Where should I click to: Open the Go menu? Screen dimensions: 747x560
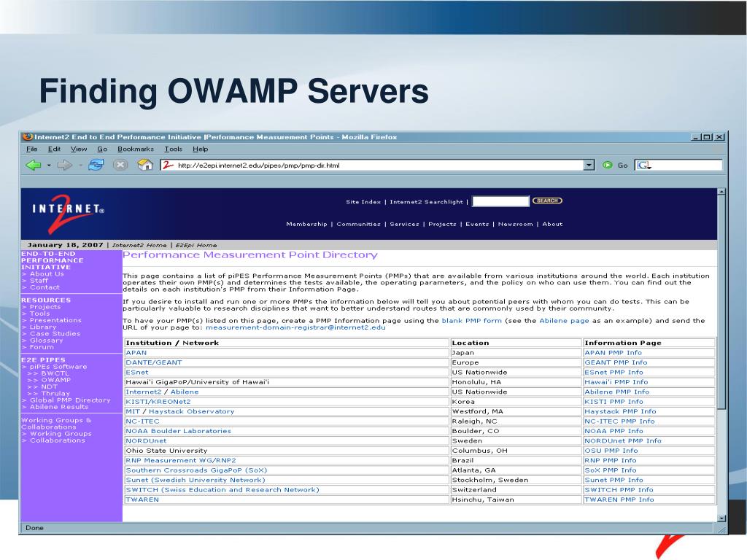pos(102,149)
